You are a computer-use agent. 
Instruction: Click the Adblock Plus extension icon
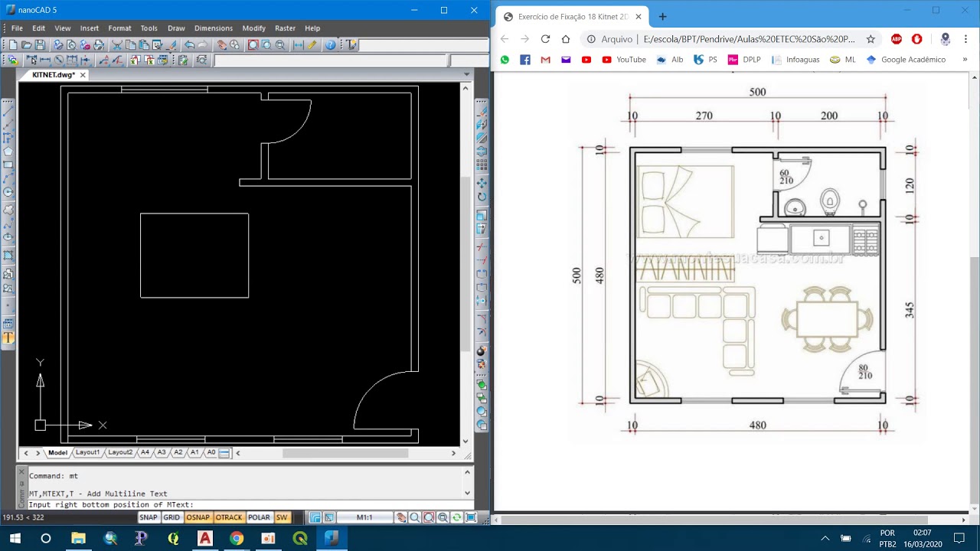897,39
